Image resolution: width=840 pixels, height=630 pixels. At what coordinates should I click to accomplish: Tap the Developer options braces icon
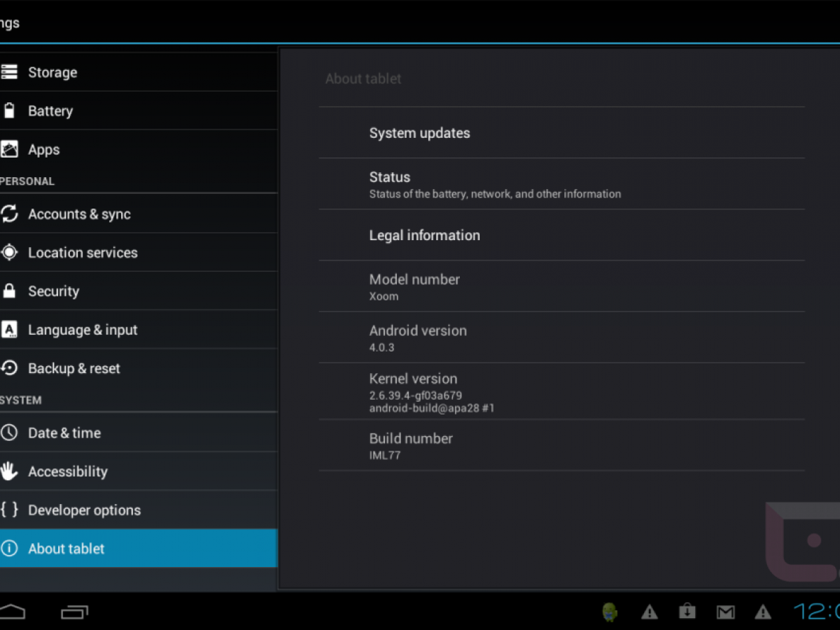(x=9, y=510)
